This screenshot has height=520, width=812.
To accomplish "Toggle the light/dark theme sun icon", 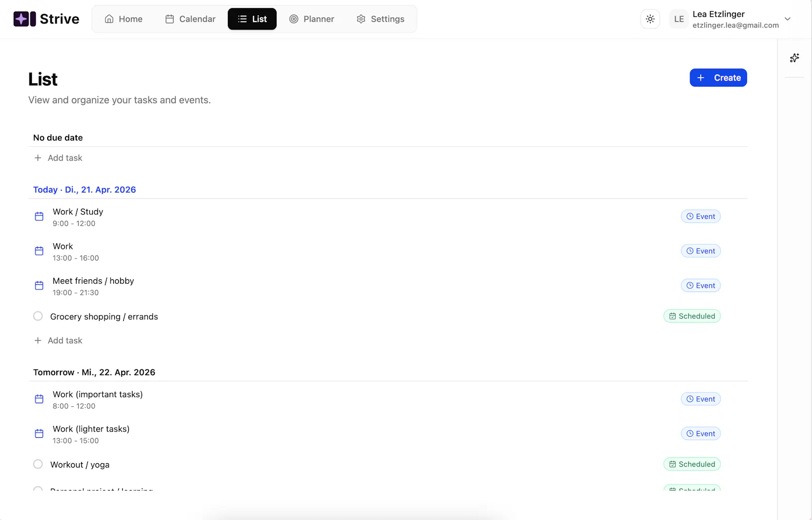I will coord(650,19).
